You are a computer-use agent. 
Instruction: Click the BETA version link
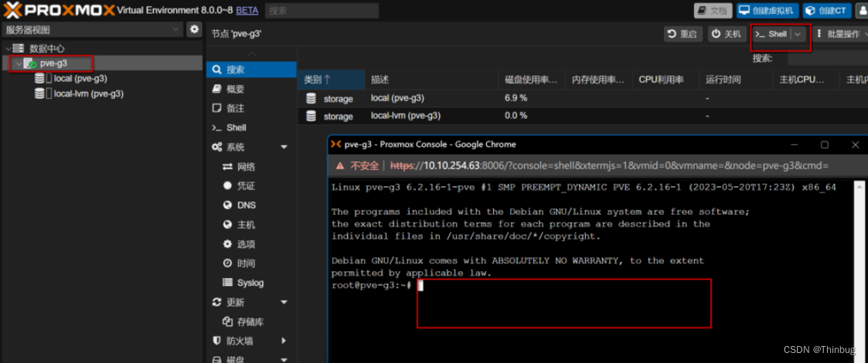[x=247, y=11]
